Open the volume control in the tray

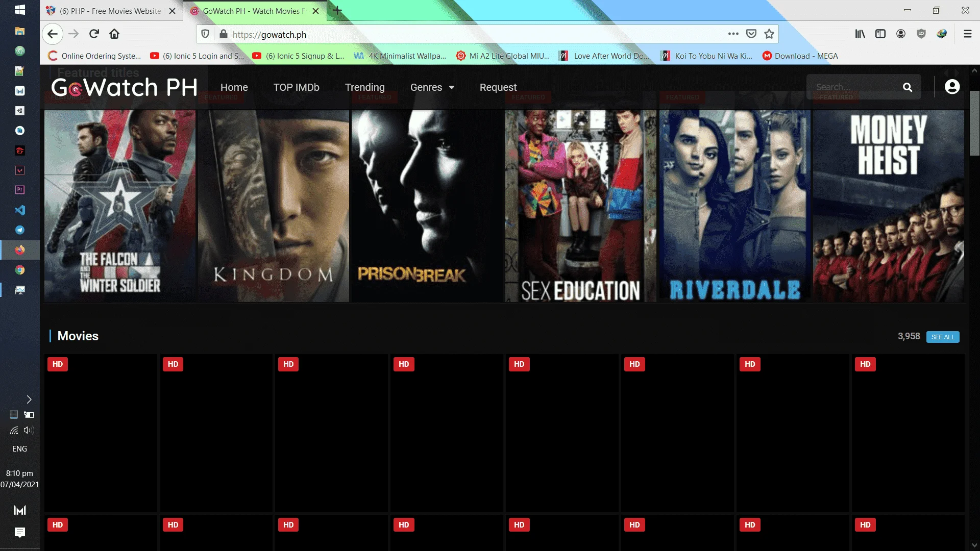(x=29, y=430)
